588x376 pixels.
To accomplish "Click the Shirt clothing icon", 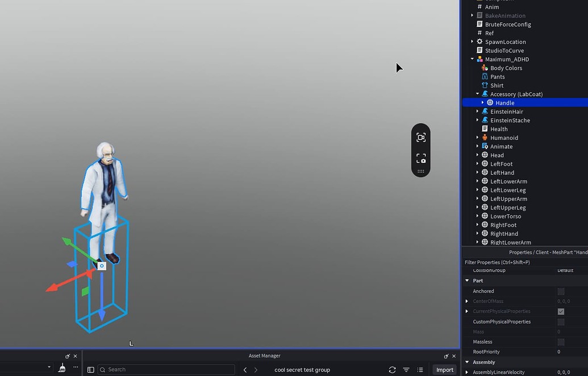I will tap(485, 85).
